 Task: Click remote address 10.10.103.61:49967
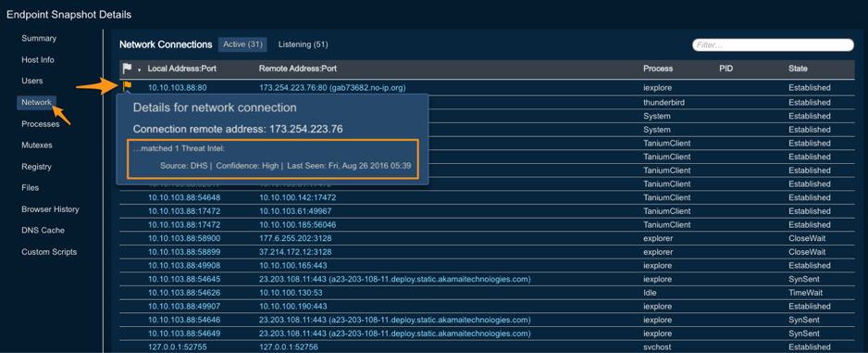[x=295, y=211]
